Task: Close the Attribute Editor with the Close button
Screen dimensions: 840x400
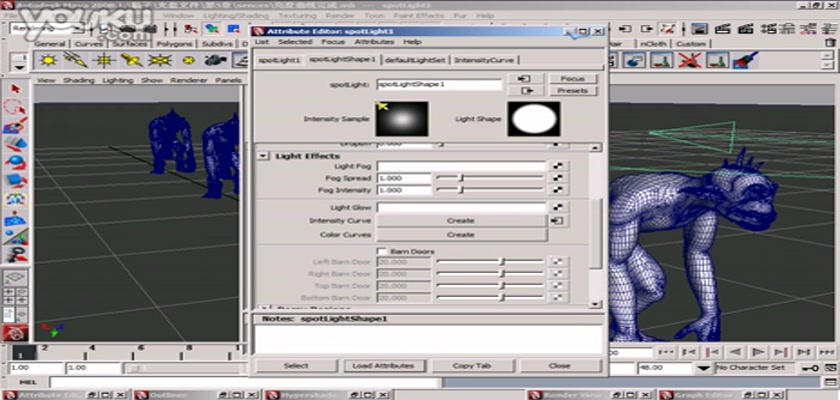Action: point(559,366)
